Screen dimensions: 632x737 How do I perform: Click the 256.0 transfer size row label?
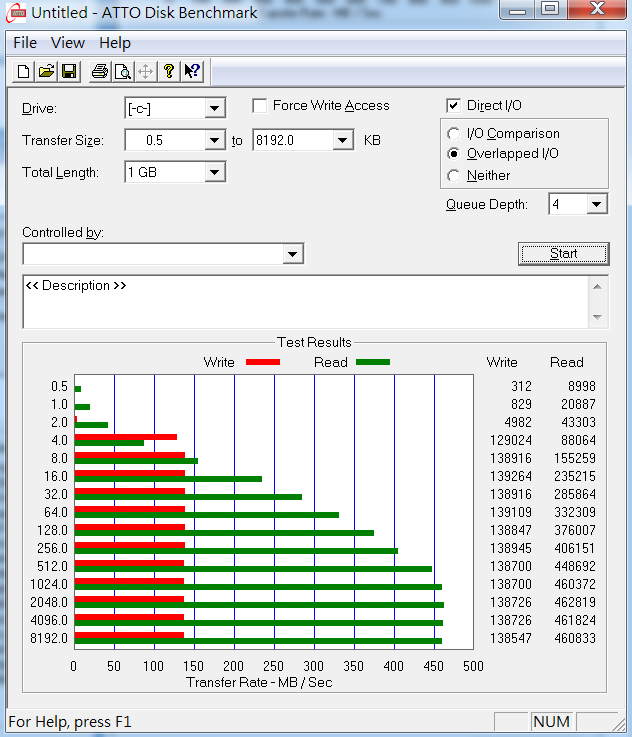[x=53, y=549]
